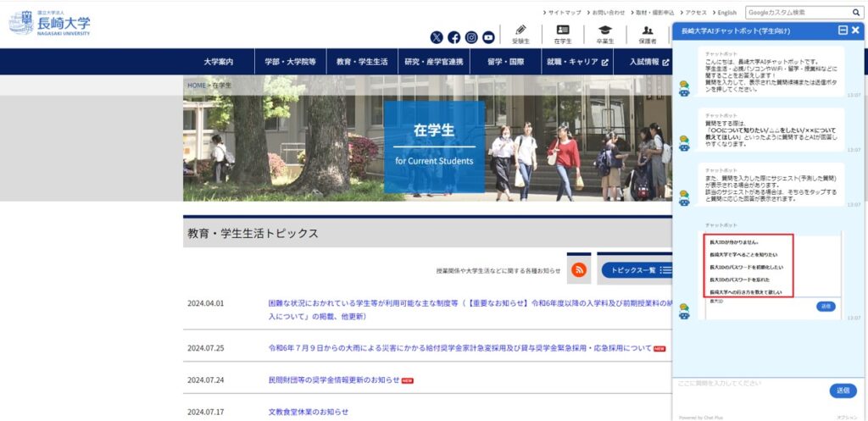This screenshot has width=868, height=421.
Task: Minimize the AI chatbot window
Action: coord(843,30)
